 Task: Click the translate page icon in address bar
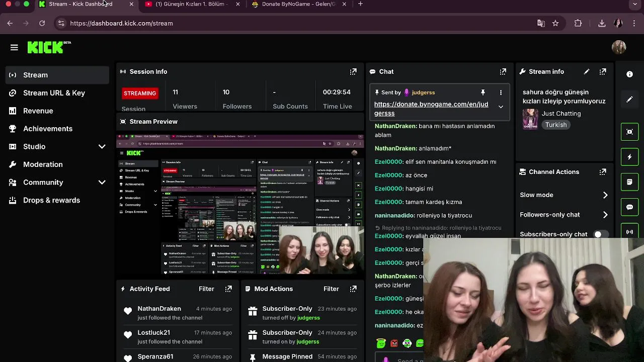coord(541,23)
